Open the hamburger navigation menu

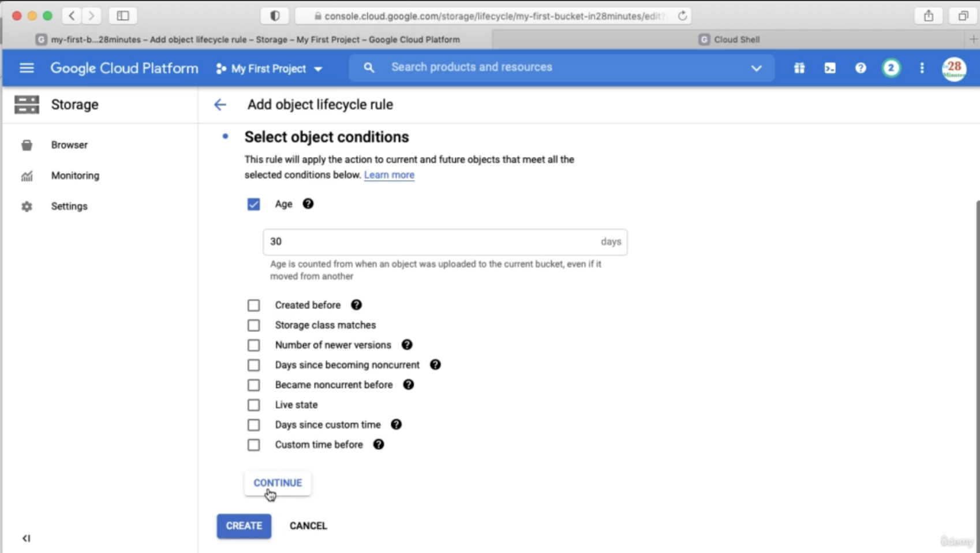(x=27, y=68)
